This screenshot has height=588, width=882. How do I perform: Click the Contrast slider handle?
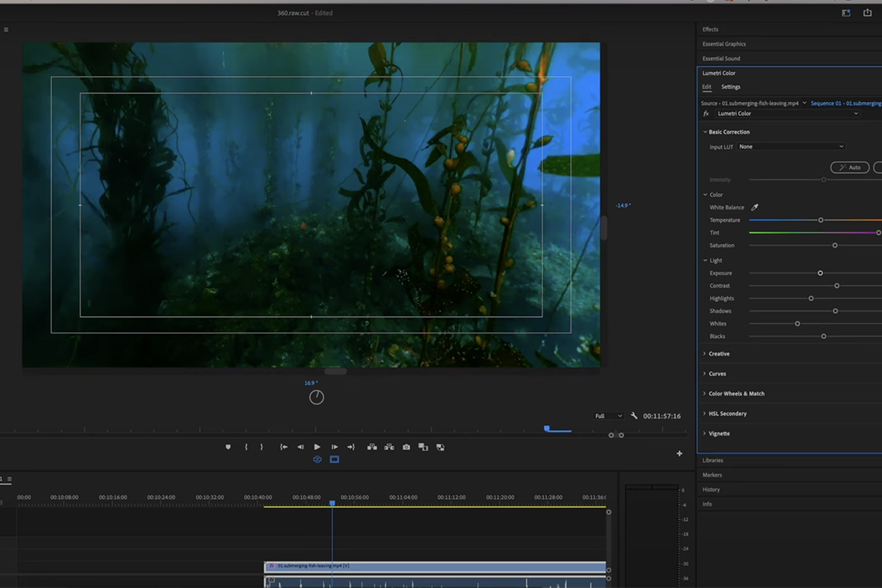[837, 286]
